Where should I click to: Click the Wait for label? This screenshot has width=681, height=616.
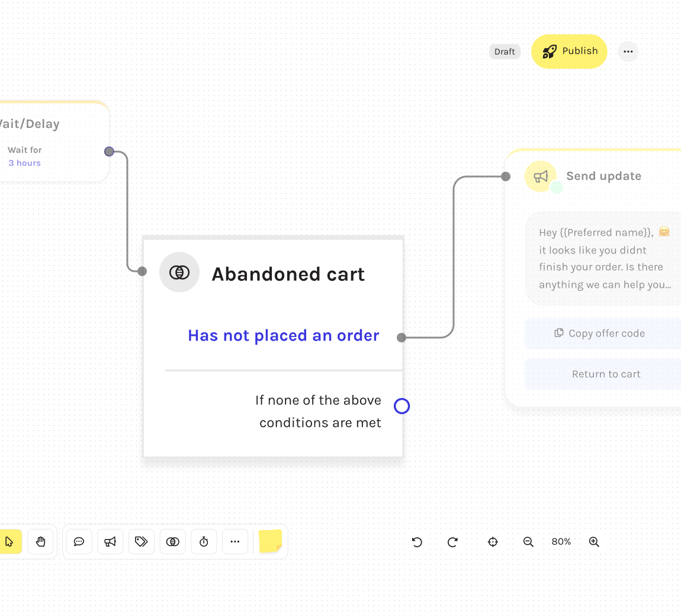(25, 150)
